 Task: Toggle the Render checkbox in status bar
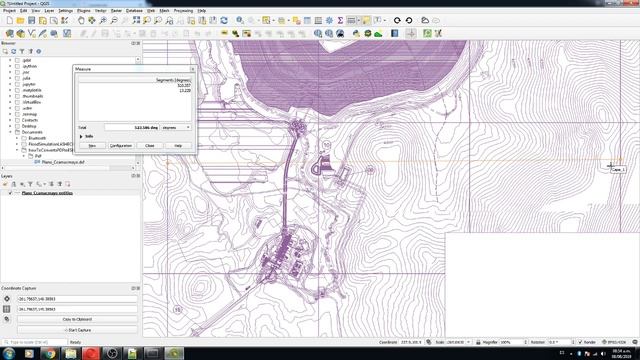coord(580,342)
